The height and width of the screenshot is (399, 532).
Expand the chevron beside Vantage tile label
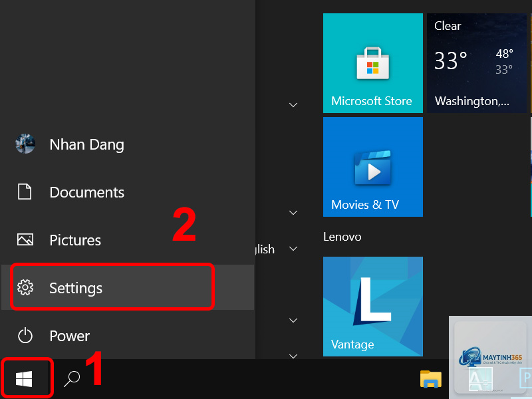293,321
